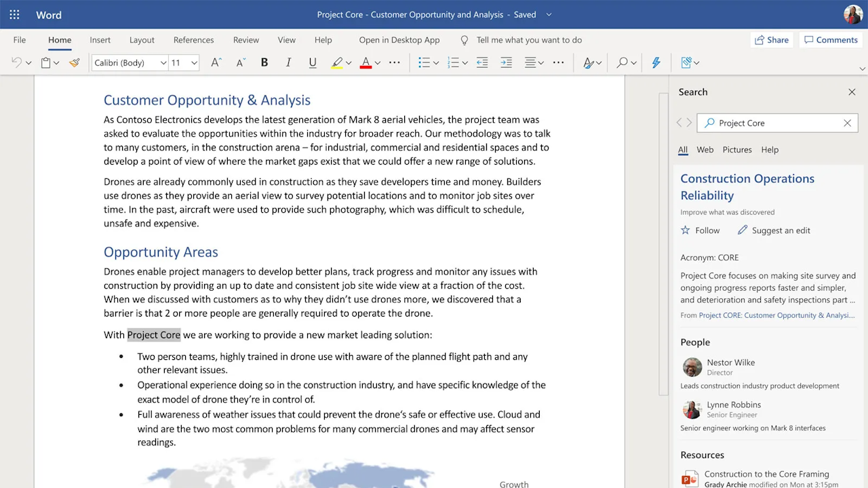
Task: Click the Tell me what you want field
Action: (529, 40)
